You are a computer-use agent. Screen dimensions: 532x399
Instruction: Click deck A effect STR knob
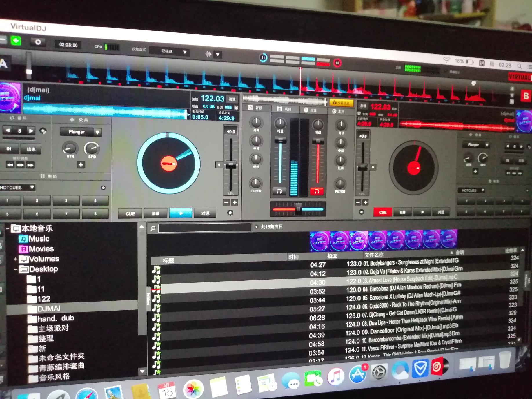point(70,148)
